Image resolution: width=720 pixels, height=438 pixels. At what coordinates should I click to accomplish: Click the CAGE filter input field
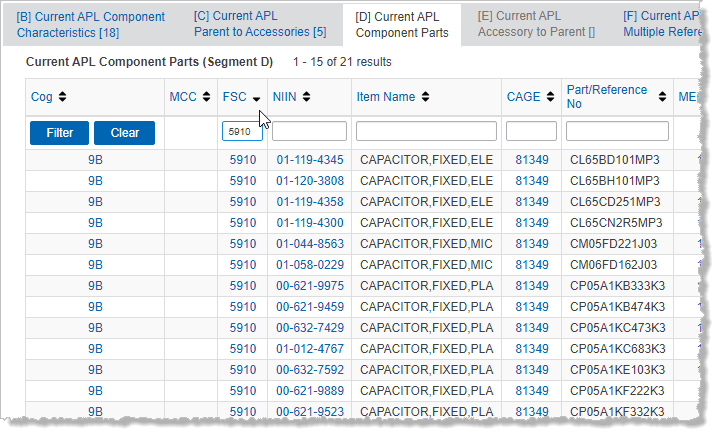pyautogui.click(x=531, y=131)
